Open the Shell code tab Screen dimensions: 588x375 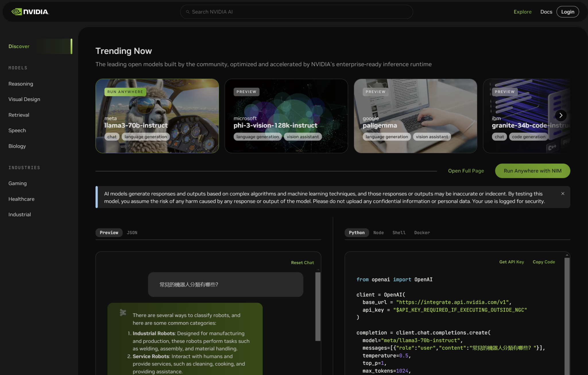click(x=399, y=233)
